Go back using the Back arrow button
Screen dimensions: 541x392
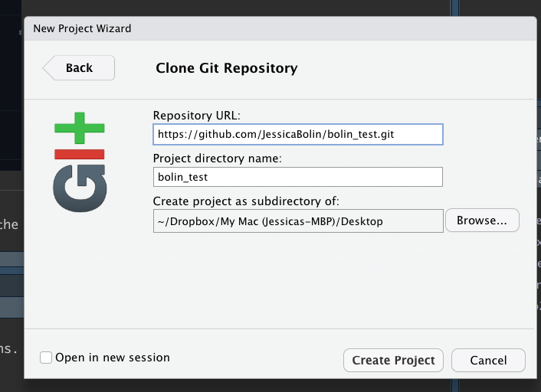(x=78, y=68)
